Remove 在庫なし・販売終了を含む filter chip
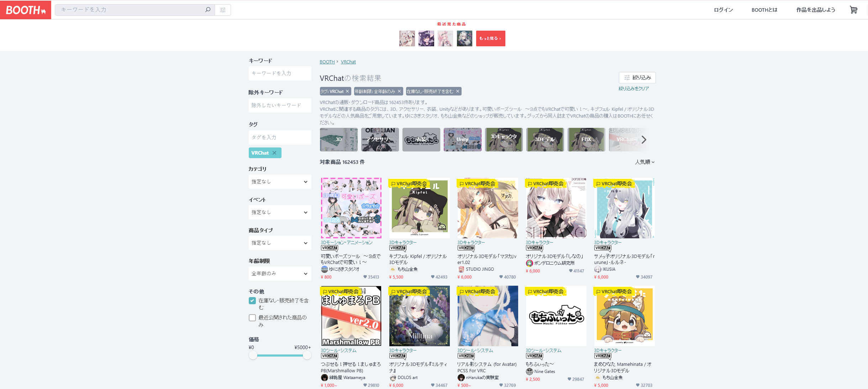 pos(458,92)
